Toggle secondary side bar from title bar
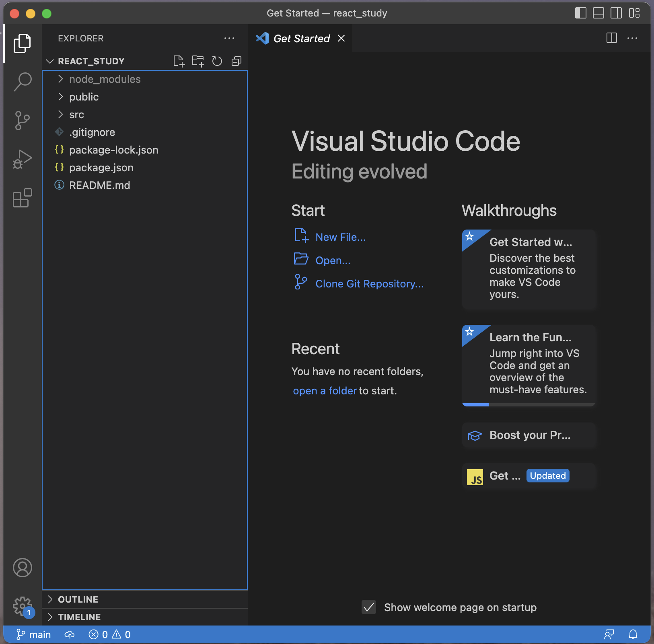The width and height of the screenshot is (654, 644). coord(616,13)
